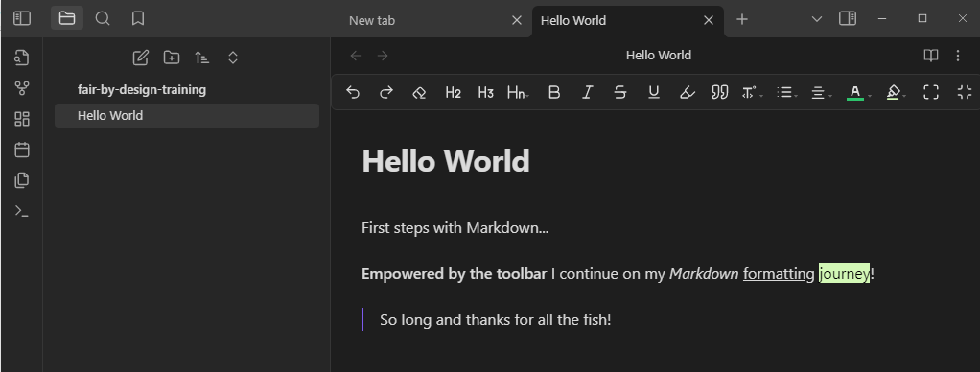This screenshot has width=980, height=372.
Task: Undo the last edit
Action: click(x=353, y=93)
